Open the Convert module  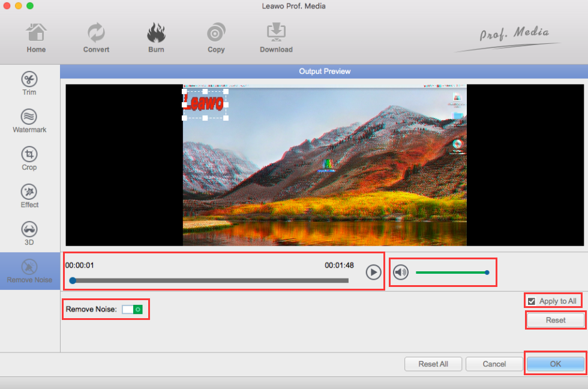(x=96, y=38)
